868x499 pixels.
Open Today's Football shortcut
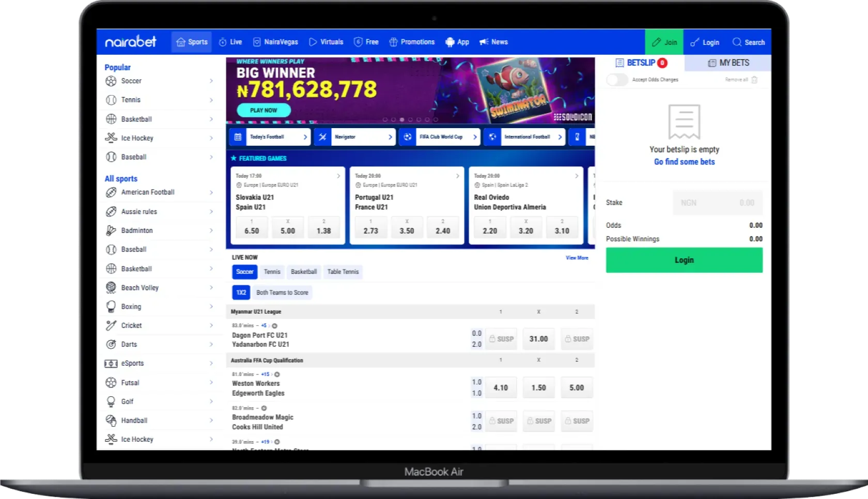(269, 137)
